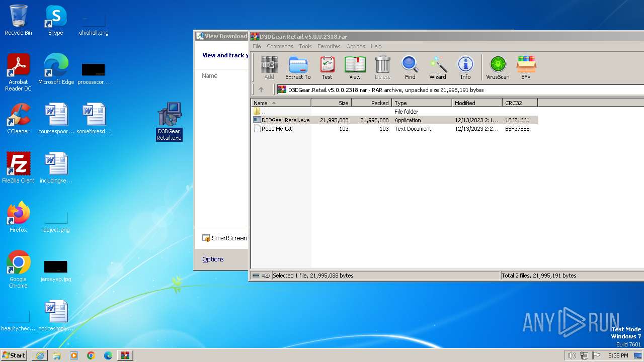Open Windows Explorer from the taskbar
The height and width of the screenshot is (362, 644).
[x=57, y=355]
